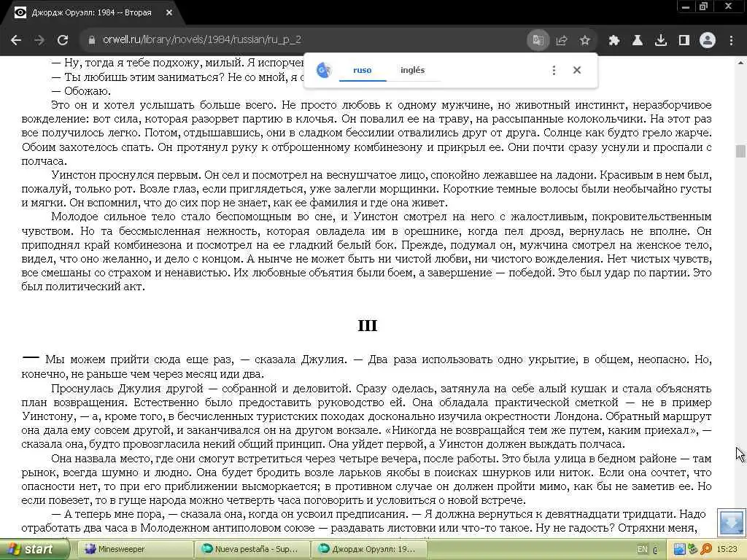Click chapter heading 'III'
Screen dimensions: 747x560
(368, 326)
